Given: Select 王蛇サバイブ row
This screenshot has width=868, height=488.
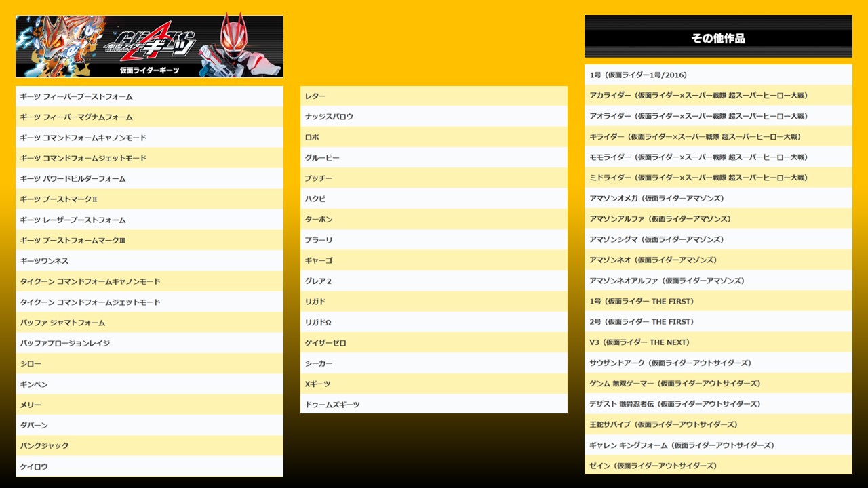Looking at the screenshot, I should (718, 424).
